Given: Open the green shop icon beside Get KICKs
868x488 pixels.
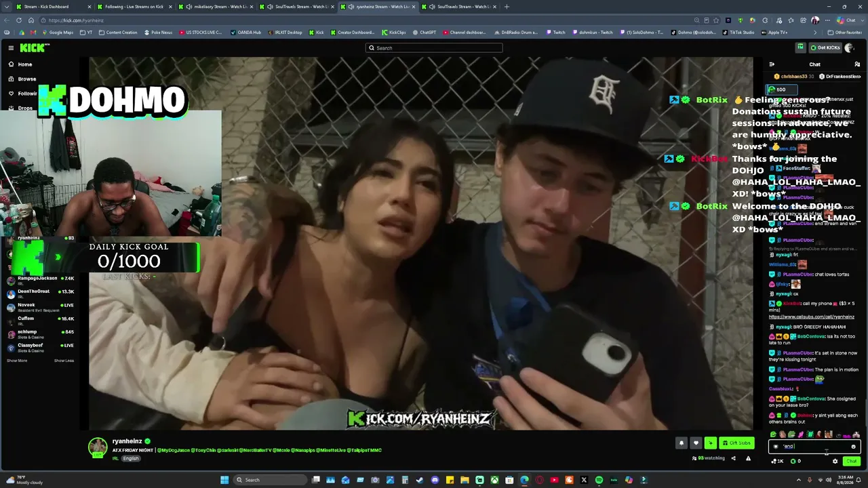Looking at the screenshot, I should 800,47.
